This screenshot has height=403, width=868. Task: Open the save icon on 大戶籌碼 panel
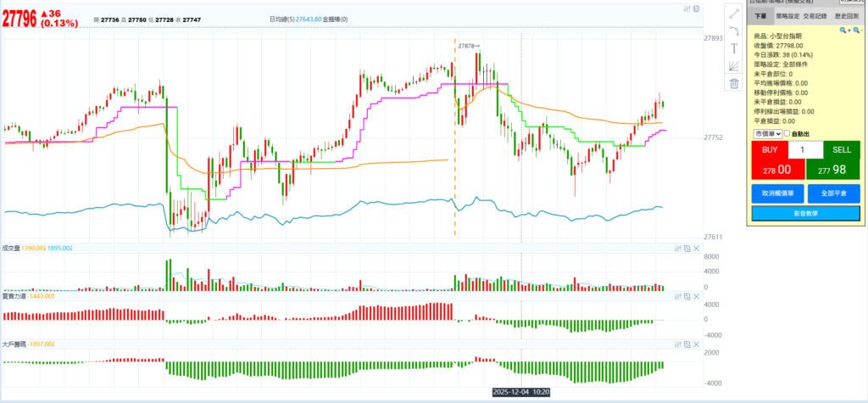687,344
